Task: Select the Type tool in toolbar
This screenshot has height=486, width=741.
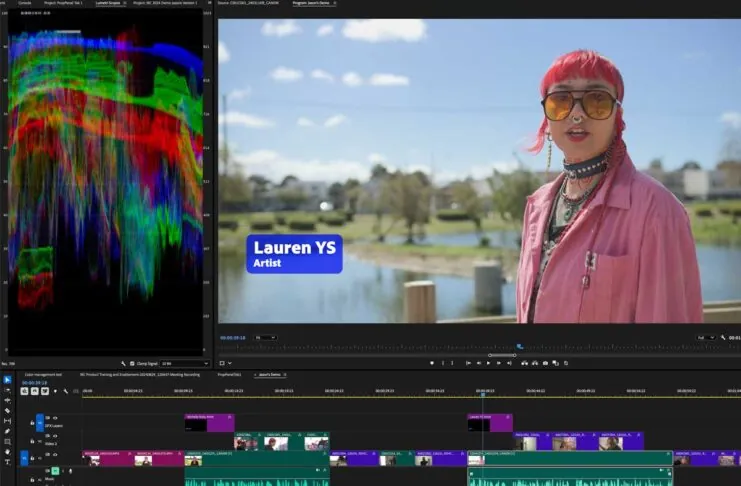Action: pos(7,462)
